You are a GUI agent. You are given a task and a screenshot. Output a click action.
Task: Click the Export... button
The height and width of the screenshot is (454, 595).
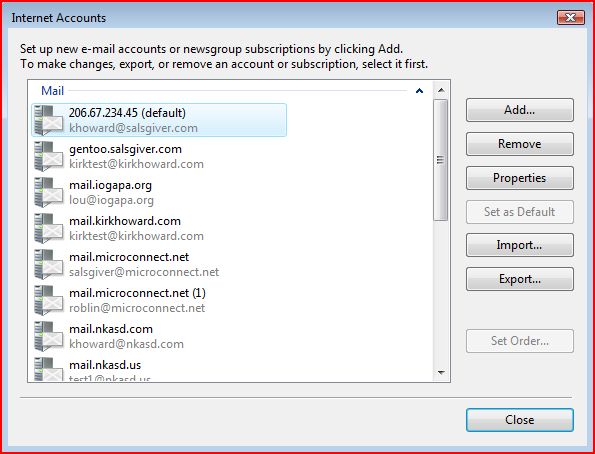pyautogui.click(x=519, y=279)
